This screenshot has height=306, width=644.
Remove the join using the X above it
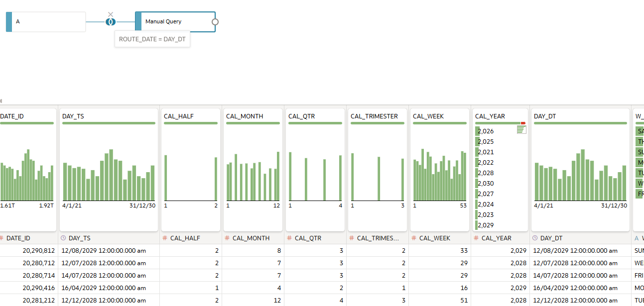pos(111,14)
